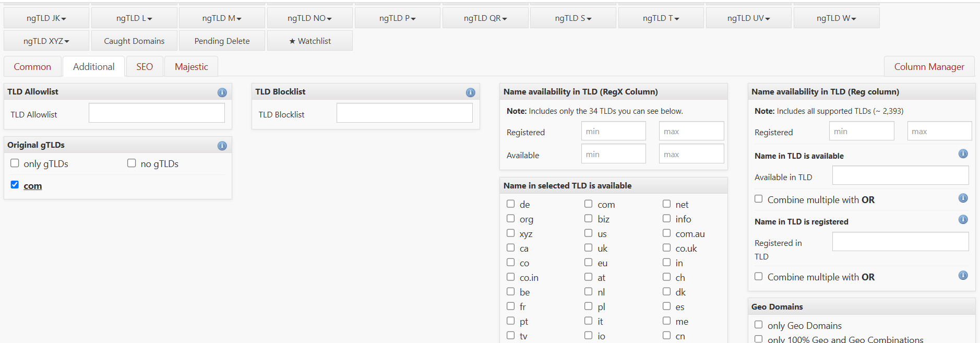The height and width of the screenshot is (343, 980).
Task: Click info icon in TLD Allowlist header
Action: pos(222,92)
